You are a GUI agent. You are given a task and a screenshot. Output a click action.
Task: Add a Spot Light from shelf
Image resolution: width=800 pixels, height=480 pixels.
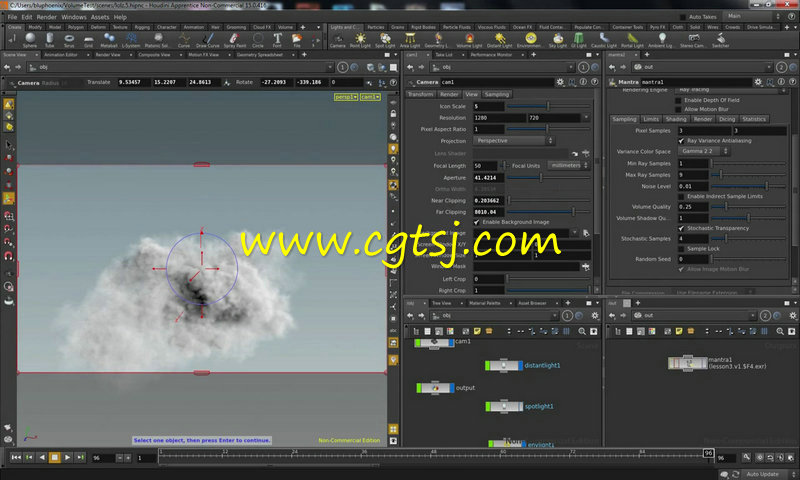pyautogui.click(x=385, y=40)
